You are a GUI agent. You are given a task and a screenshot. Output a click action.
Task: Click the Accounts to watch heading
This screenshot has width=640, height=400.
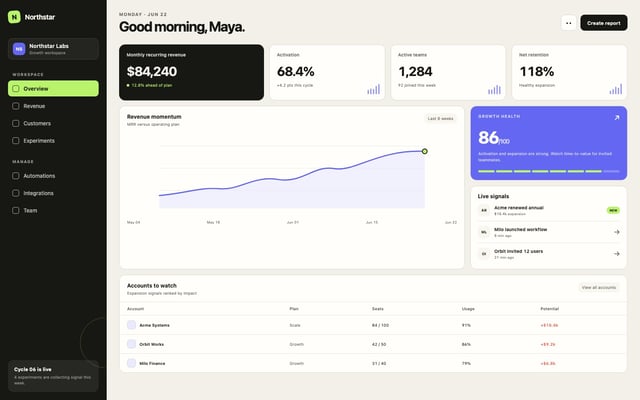coord(151,286)
